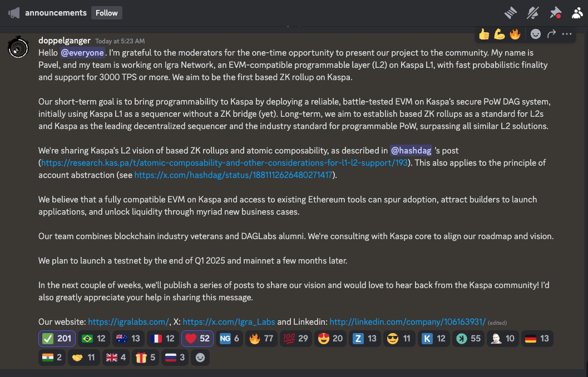
Task: Toggle the green checkmark reaction showing 201
Action: tap(56, 339)
